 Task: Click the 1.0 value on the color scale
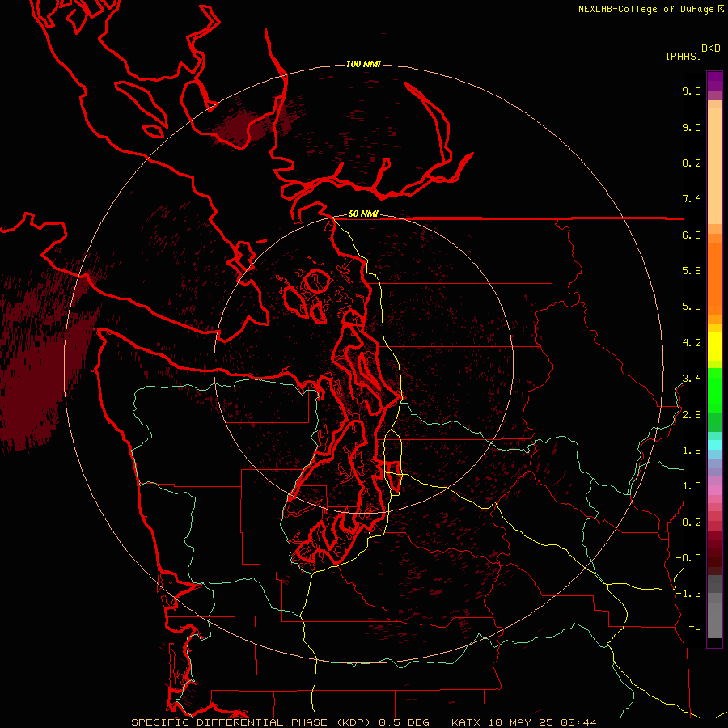692,486
